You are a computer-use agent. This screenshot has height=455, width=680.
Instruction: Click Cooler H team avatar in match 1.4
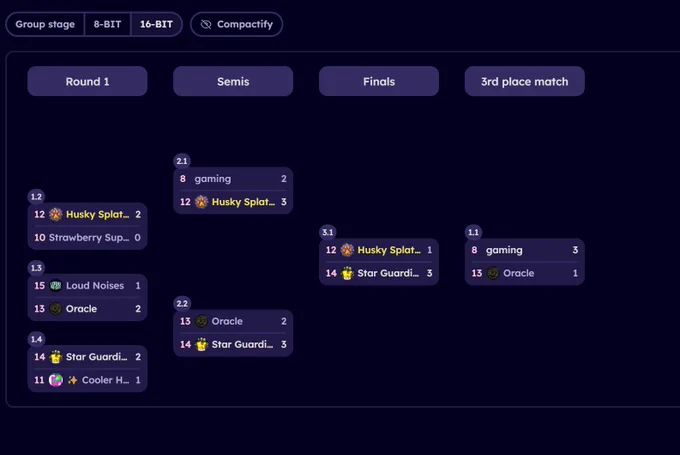pyautogui.click(x=56, y=380)
